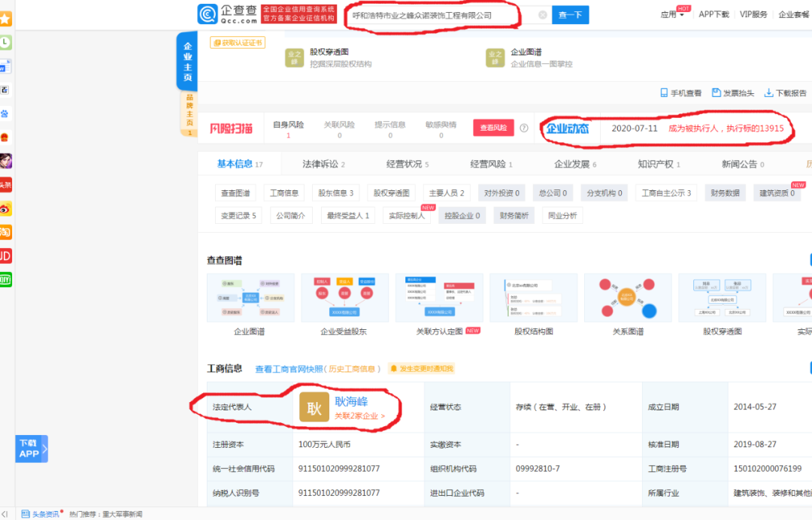
Task: Click the 耿 legal representative avatar
Action: [314, 407]
